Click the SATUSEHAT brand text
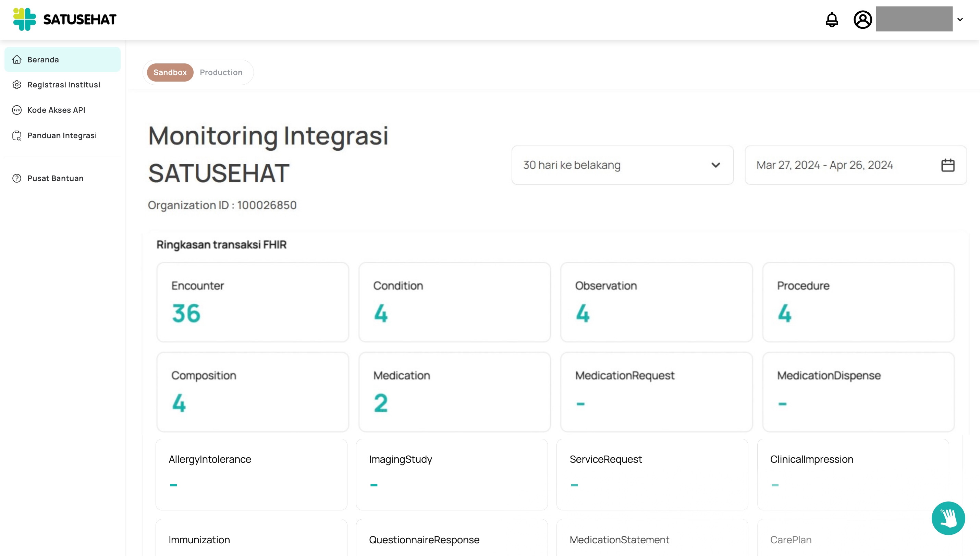 tap(80, 20)
